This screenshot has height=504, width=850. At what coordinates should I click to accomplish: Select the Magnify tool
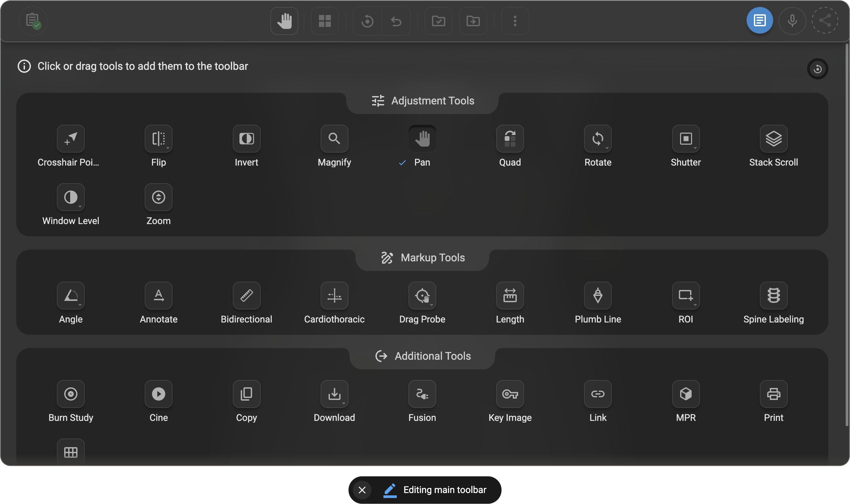click(x=334, y=139)
